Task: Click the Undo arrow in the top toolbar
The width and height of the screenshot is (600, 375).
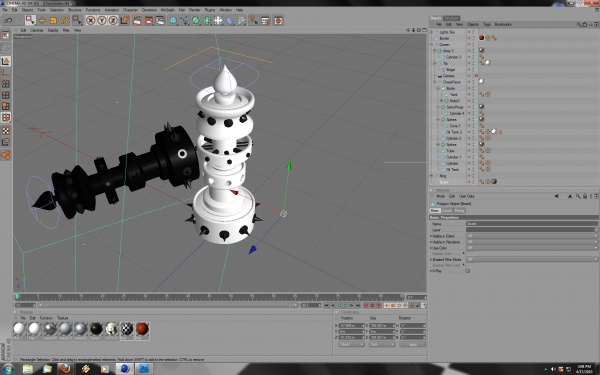Action: point(8,20)
